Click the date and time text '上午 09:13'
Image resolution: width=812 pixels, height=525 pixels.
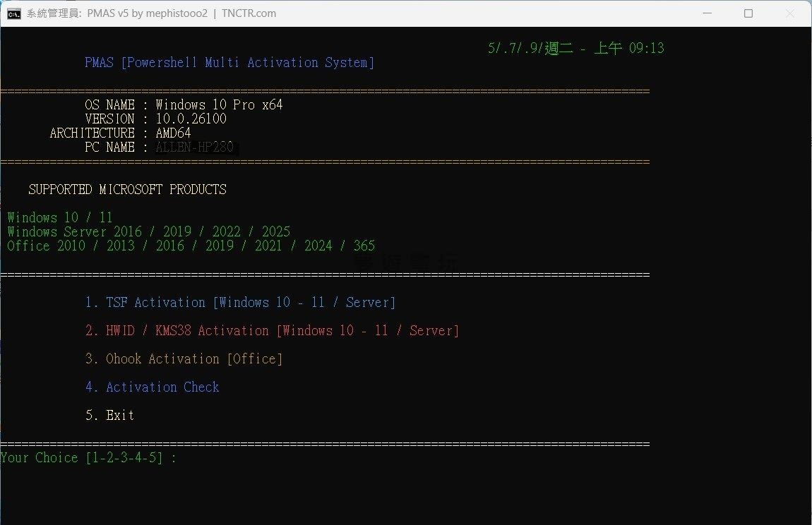click(628, 48)
